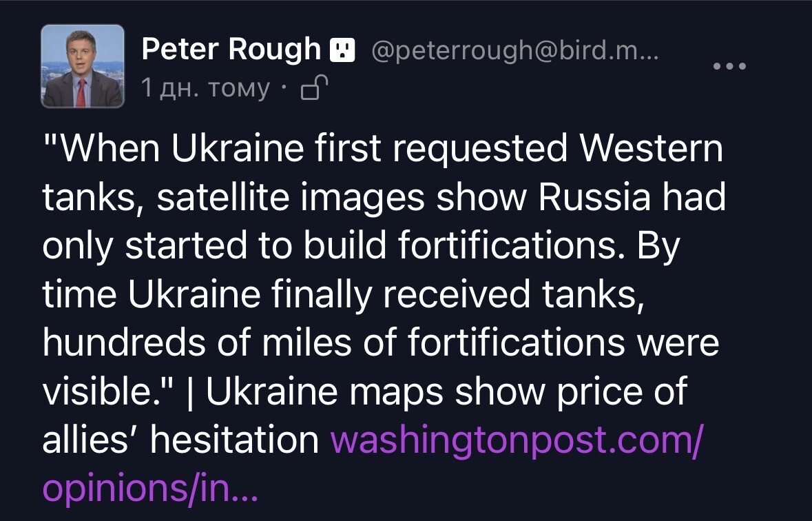Open the three-dot more options menu
This screenshot has width=812, height=521.
tap(729, 67)
